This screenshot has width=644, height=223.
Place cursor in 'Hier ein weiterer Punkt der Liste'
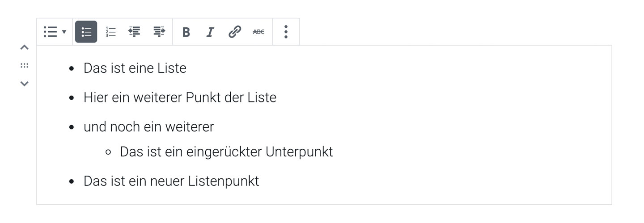180,97
